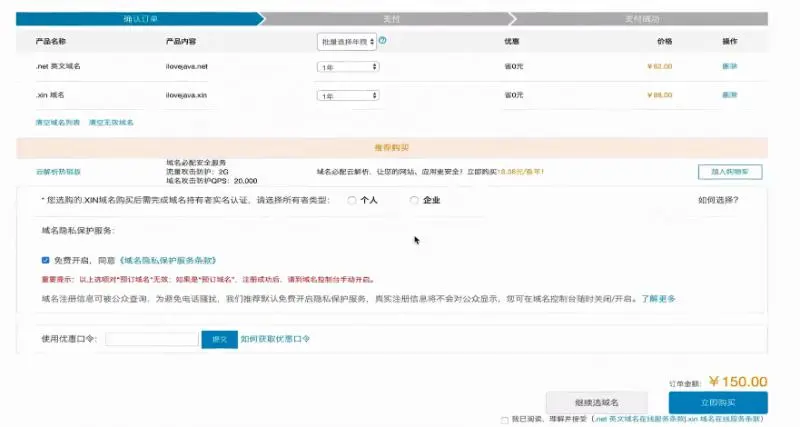Viewport: 800px width, 427px height.
Task: Click the price of ilovejava.xin
Action: (x=660, y=95)
